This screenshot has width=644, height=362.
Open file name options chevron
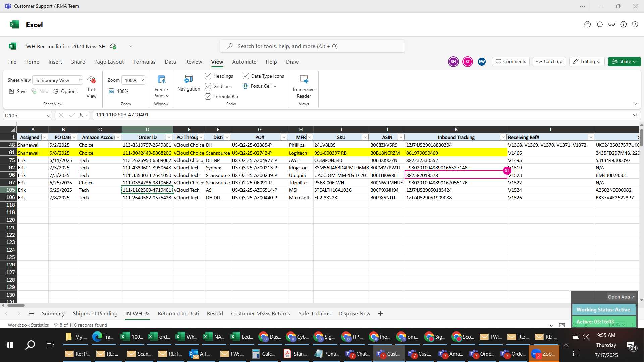coord(131,46)
